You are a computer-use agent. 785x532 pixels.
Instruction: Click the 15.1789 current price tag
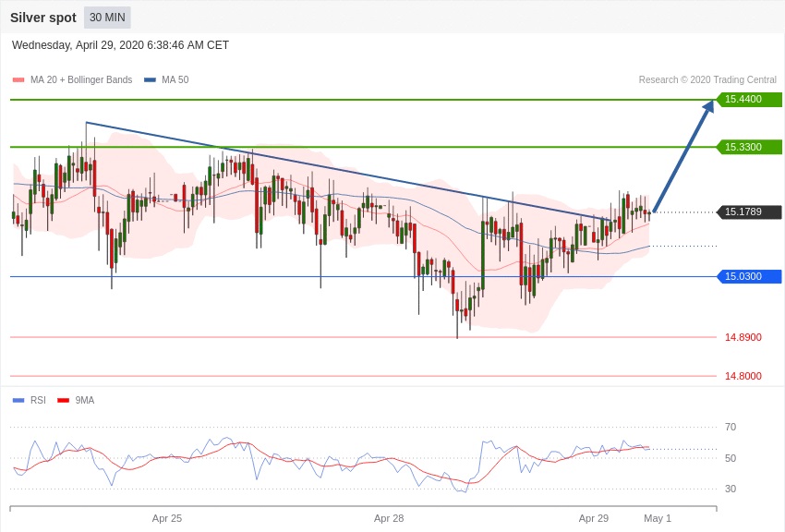click(750, 212)
